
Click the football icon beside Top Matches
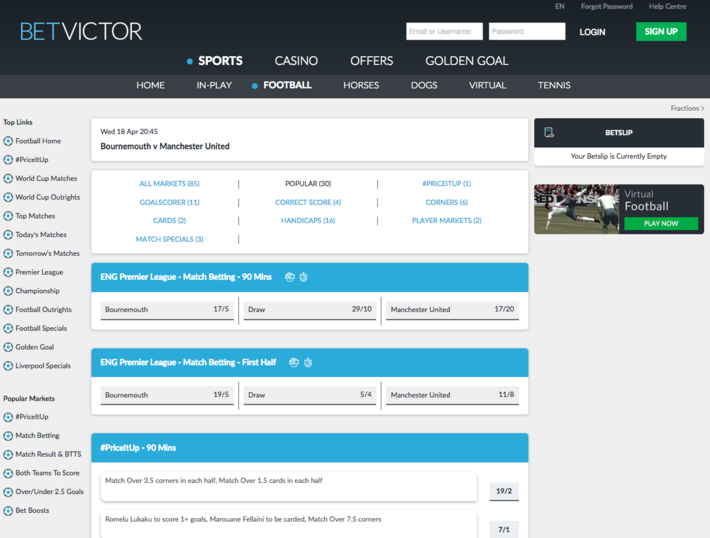pyautogui.click(x=8, y=216)
